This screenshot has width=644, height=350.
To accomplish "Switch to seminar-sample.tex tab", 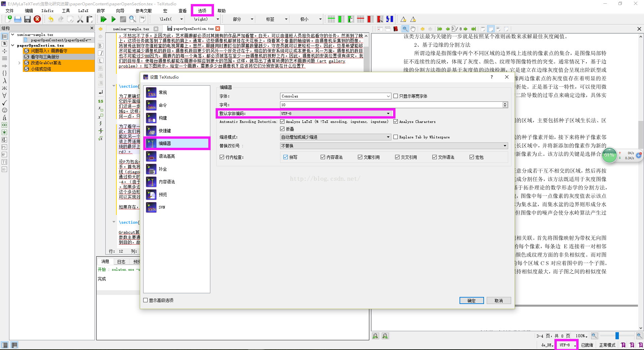I will (x=131, y=29).
